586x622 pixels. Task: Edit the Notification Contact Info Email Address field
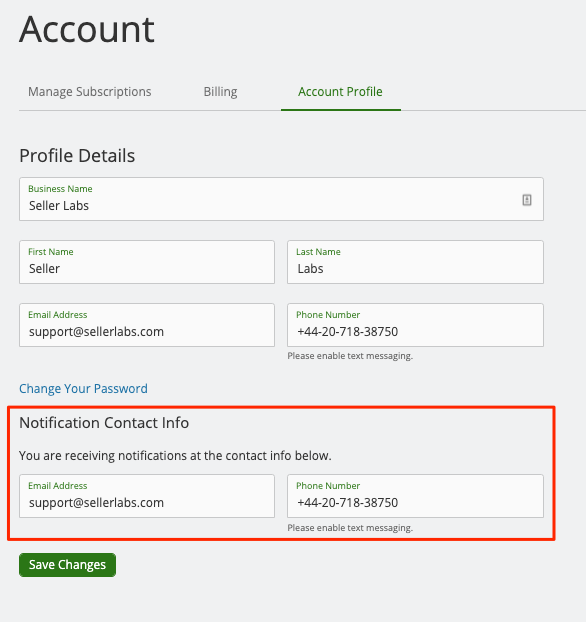coord(147,496)
